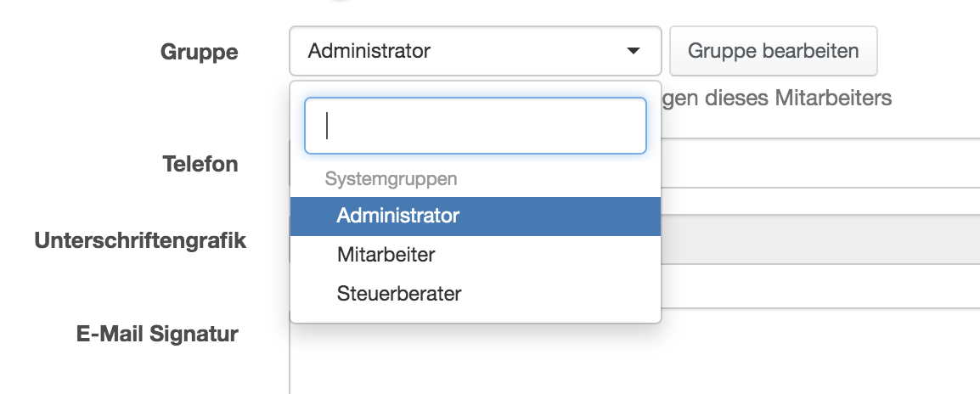This screenshot has height=394, width=980.
Task: Click the Gruppe field label
Action: tap(200, 52)
